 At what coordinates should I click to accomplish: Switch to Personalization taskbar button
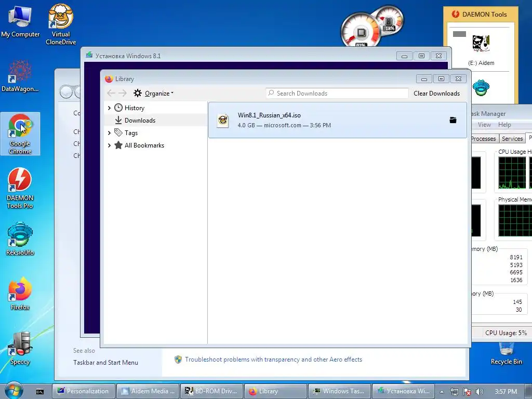[x=84, y=391]
